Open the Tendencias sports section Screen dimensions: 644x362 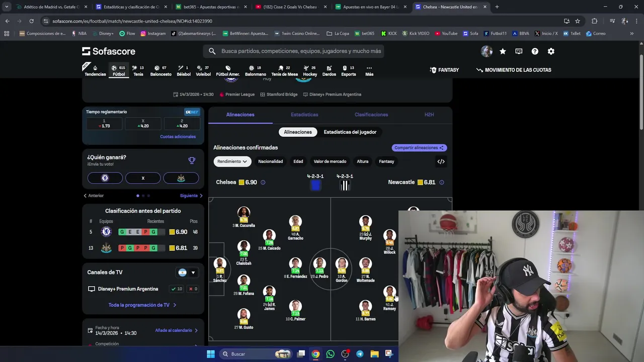95,71
